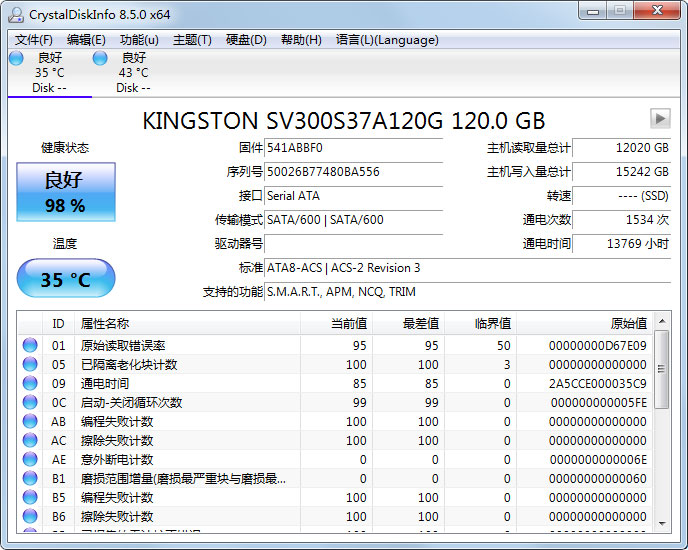
Task: Click raw value 000000000005FE
Action: 598,403
